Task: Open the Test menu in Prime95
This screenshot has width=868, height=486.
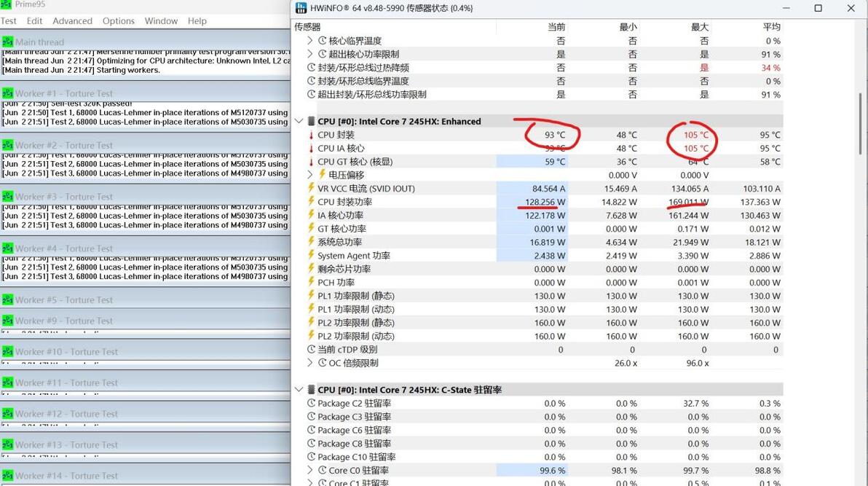Action: click(8, 21)
